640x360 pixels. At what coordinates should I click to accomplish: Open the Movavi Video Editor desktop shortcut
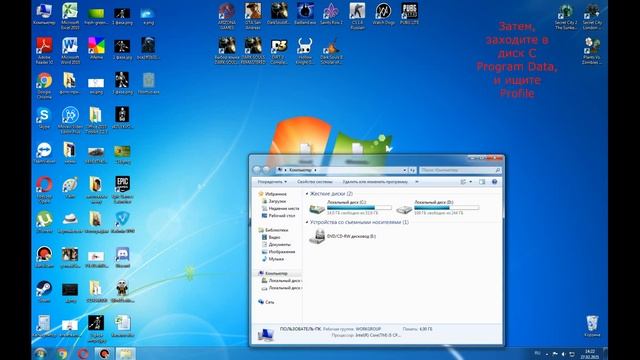pyautogui.click(x=70, y=120)
